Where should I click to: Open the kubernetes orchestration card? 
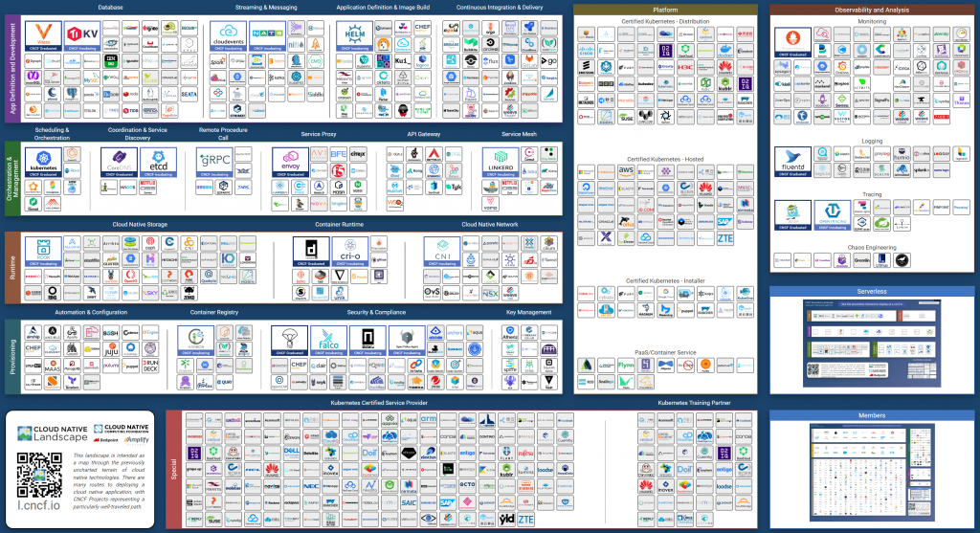pyautogui.click(x=43, y=163)
